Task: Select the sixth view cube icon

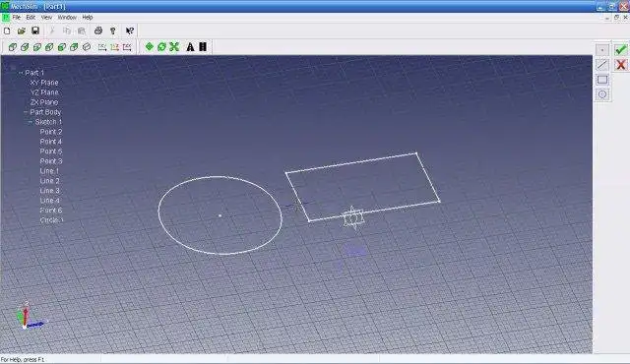Action: coord(74,47)
